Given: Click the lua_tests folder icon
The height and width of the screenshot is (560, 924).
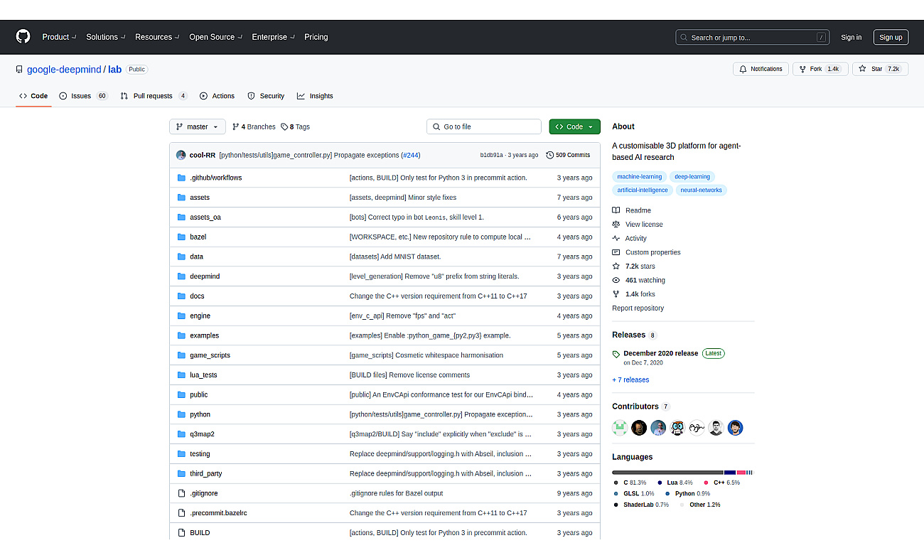Looking at the screenshot, I should tap(182, 375).
